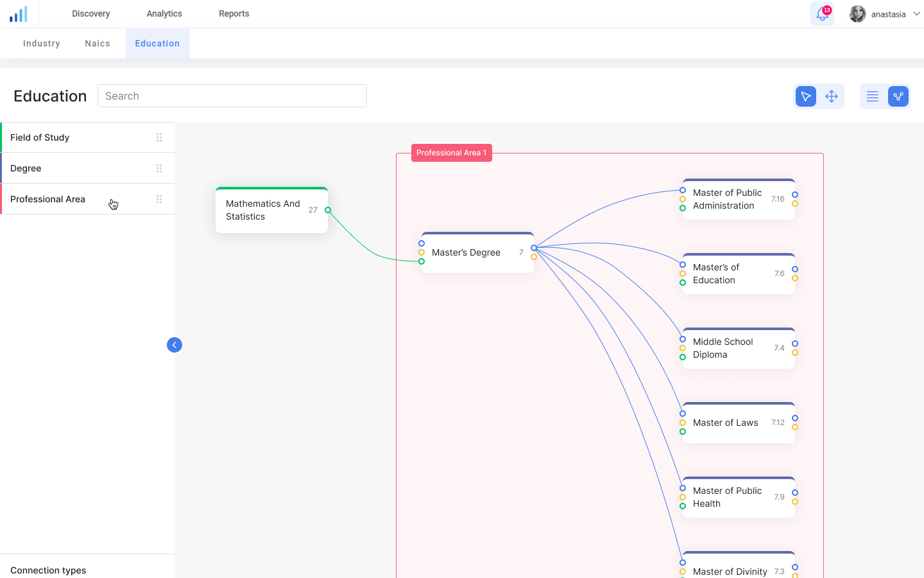The image size is (924, 578).
Task: Click the Professional Area 1 group label
Action: (x=452, y=153)
